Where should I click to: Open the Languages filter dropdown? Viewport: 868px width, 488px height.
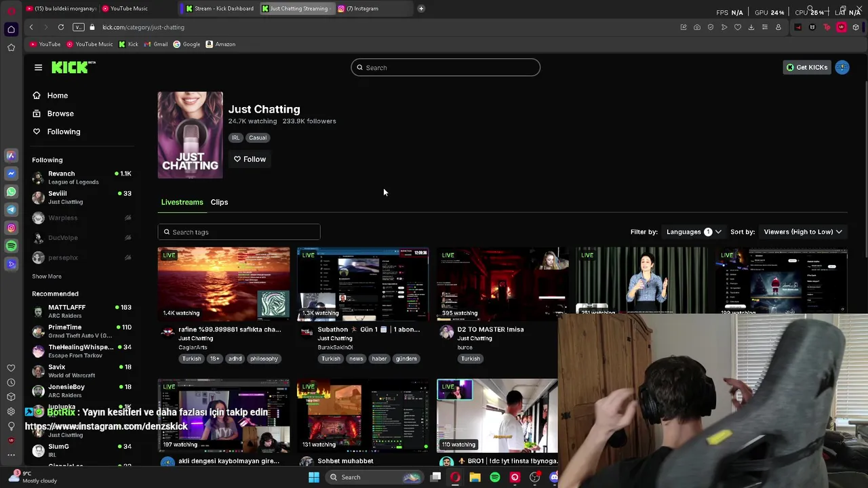point(694,232)
